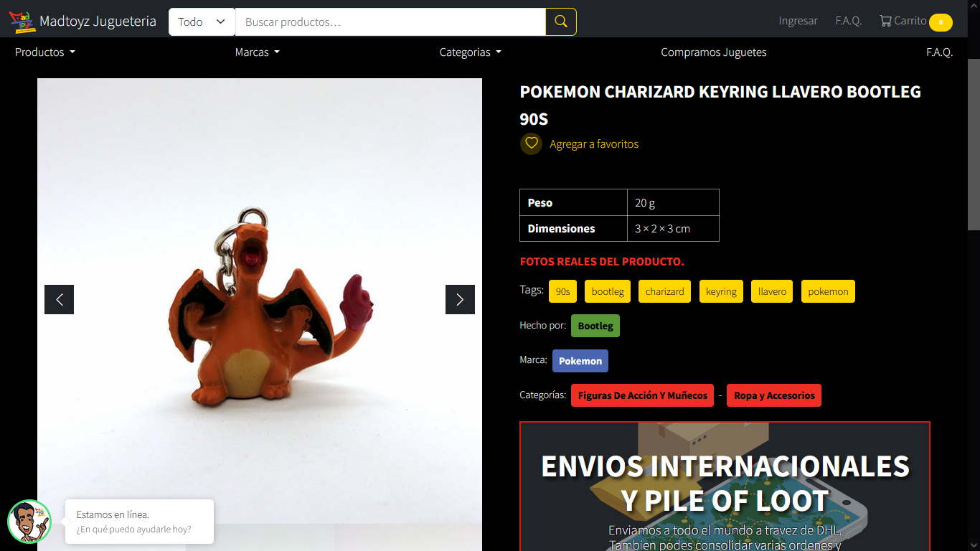Open the Todo search category dropdown
This screenshot has width=980, height=551.
(x=202, y=22)
